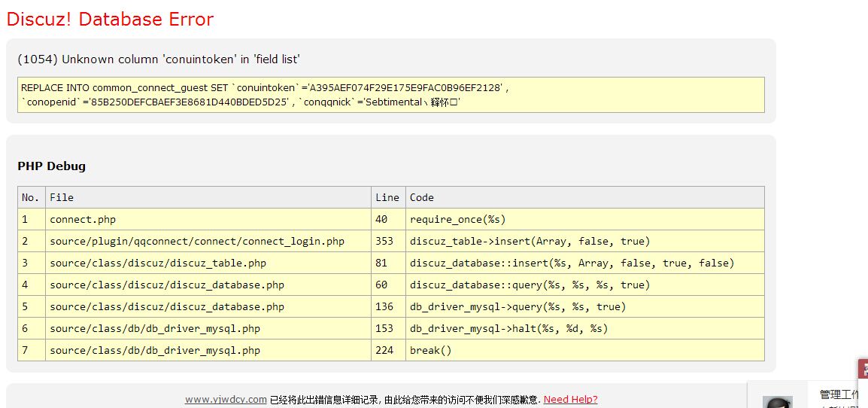Click line number 224 cell
The width and height of the screenshot is (868, 408).
click(x=388, y=350)
